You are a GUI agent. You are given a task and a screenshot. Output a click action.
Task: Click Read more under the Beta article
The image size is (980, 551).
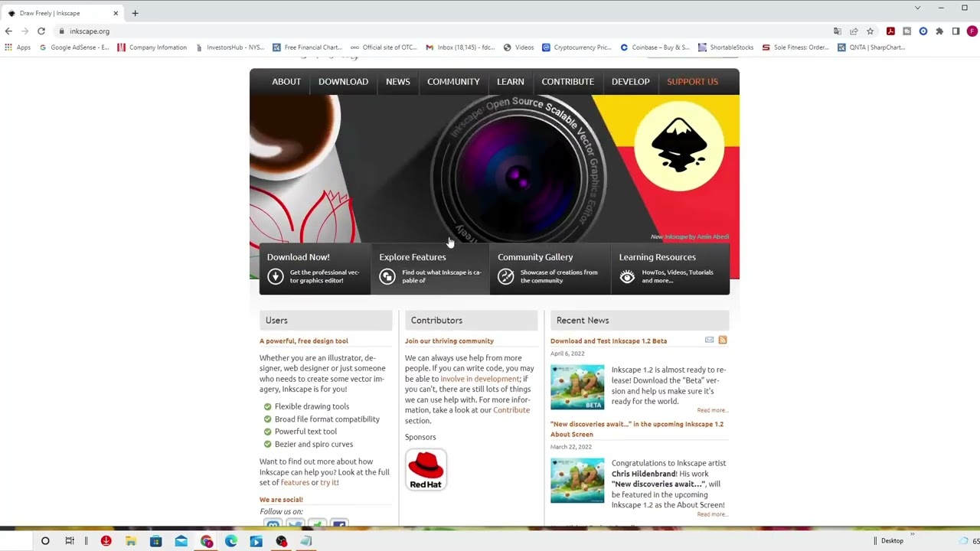pos(712,410)
